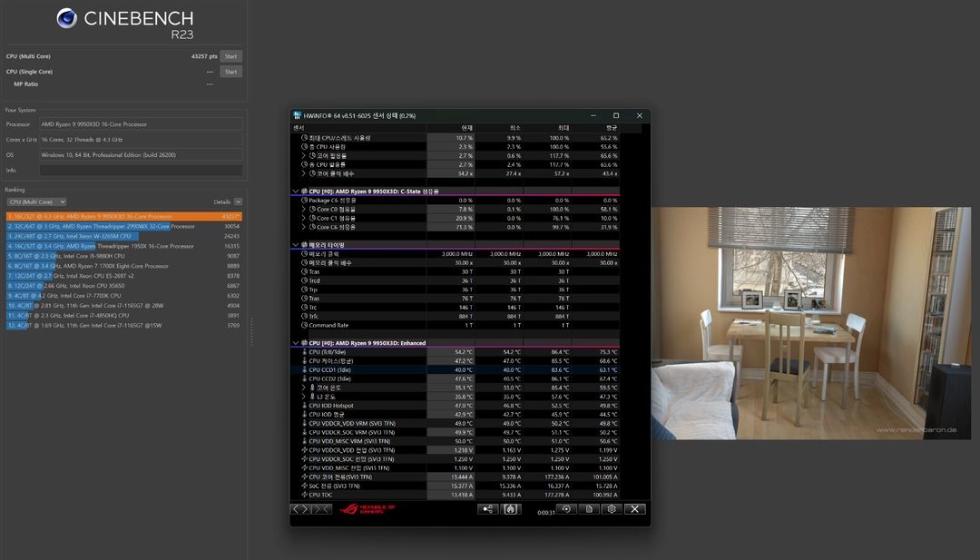The height and width of the screenshot is (560, 980).
Task: Select ranking row AMD Ryzen 7 1700X Eight-Core
Action: coord(123,266)
